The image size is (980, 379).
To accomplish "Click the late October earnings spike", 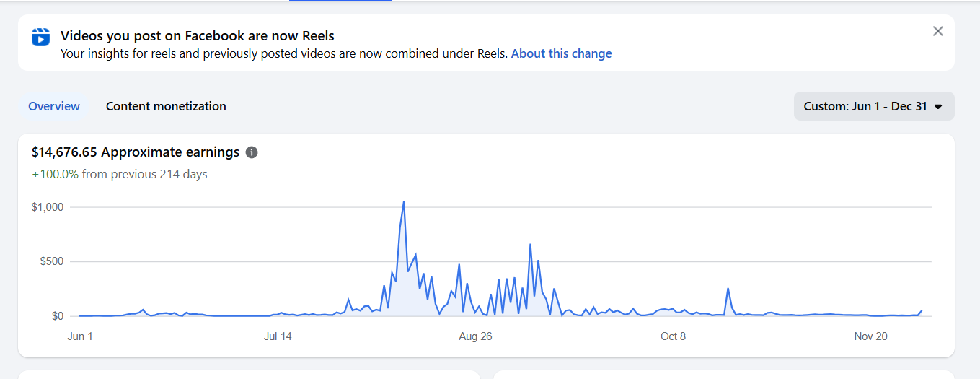I will pos(728,289).
